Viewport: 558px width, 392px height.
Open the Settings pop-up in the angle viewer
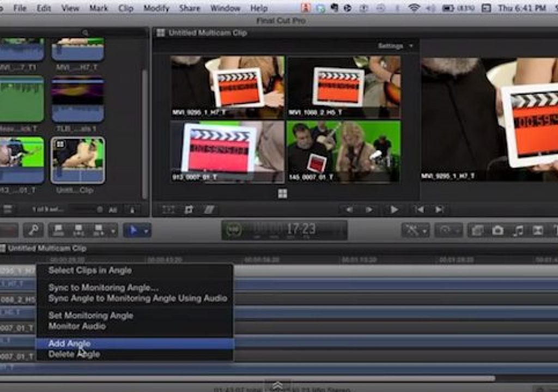(395, 46)
